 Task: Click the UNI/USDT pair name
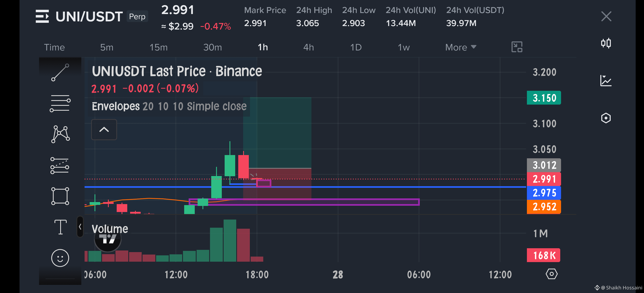[89, 16]
